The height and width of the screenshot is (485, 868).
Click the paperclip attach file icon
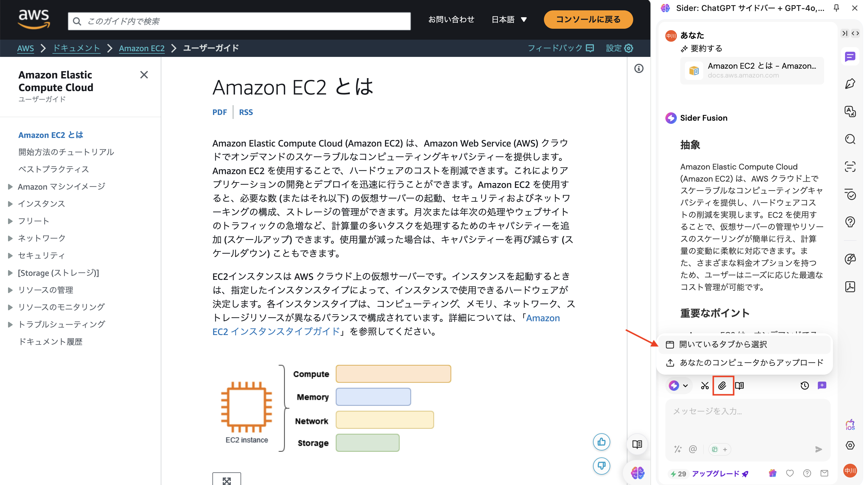coord(722,386)
